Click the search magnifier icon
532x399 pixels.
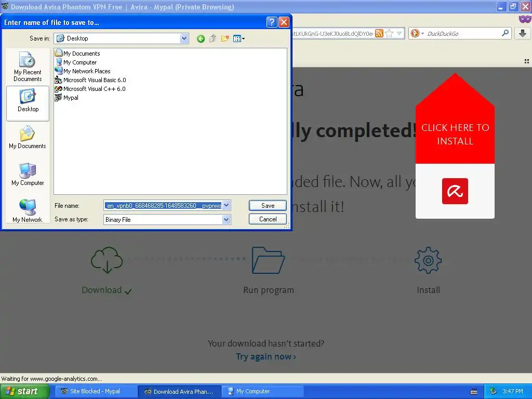pos(505,33)
